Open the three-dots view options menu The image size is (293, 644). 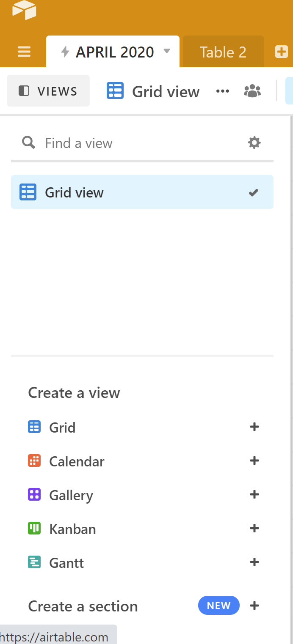coord(223,91)
